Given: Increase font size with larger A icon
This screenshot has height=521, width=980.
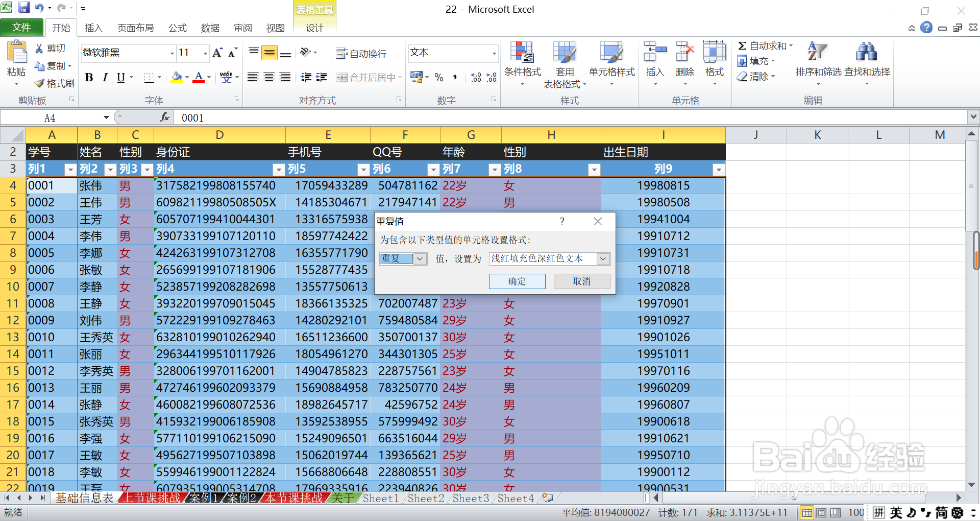Looking at the screenshot, I should tap(217, 53).
